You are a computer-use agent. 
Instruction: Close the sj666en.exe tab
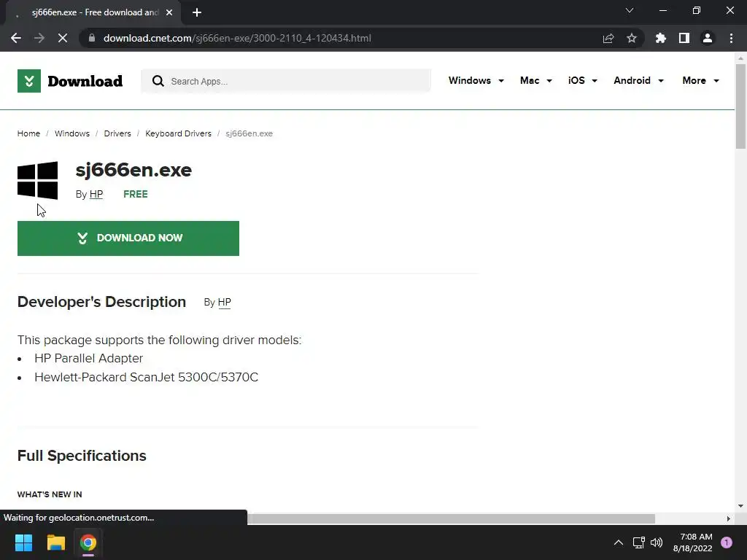169,12
